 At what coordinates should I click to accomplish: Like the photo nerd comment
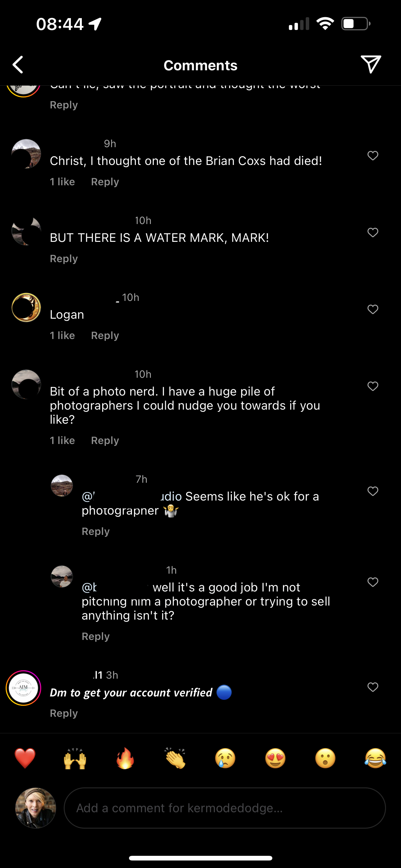point(373,386)
